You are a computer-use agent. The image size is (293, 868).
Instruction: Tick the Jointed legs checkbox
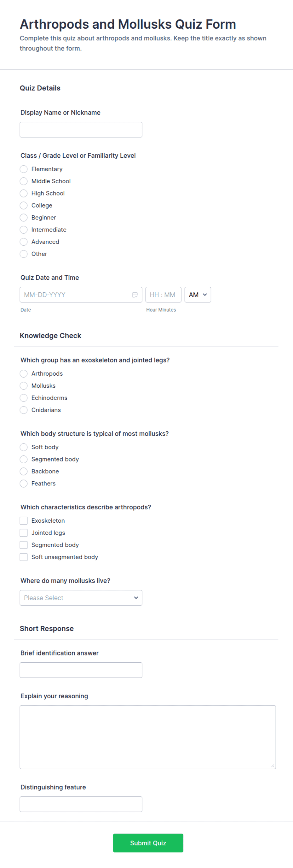(x=24, y=532)
